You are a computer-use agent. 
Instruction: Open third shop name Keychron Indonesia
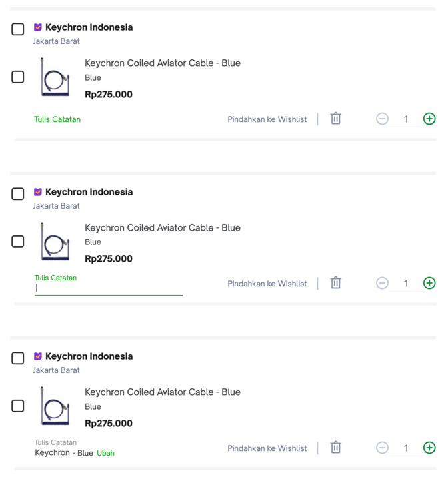tap(89, 356)
